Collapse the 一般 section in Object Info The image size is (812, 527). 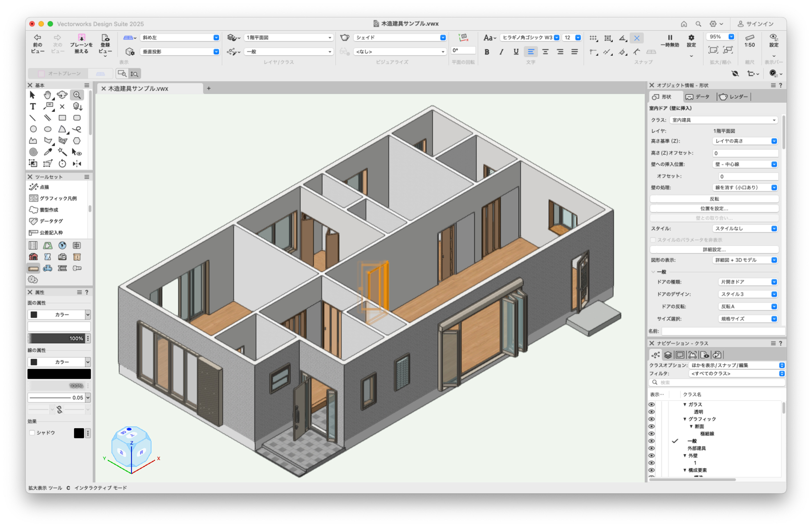pos(653,272)
